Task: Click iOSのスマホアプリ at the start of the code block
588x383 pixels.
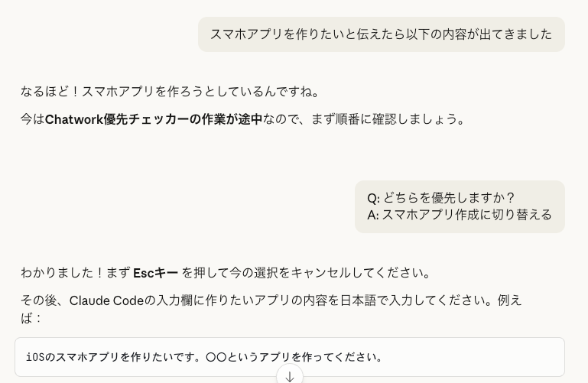Action: tap(71, 357)
